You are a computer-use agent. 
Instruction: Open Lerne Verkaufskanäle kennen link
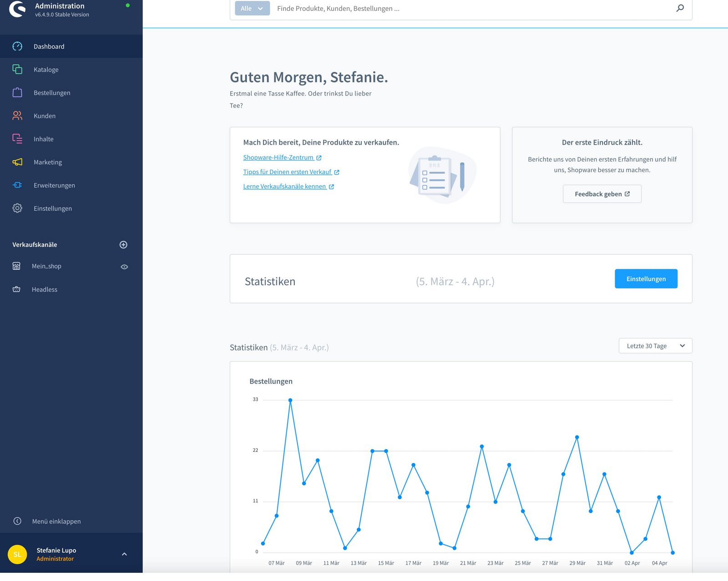pyautogui.click(x=284, y=187)
